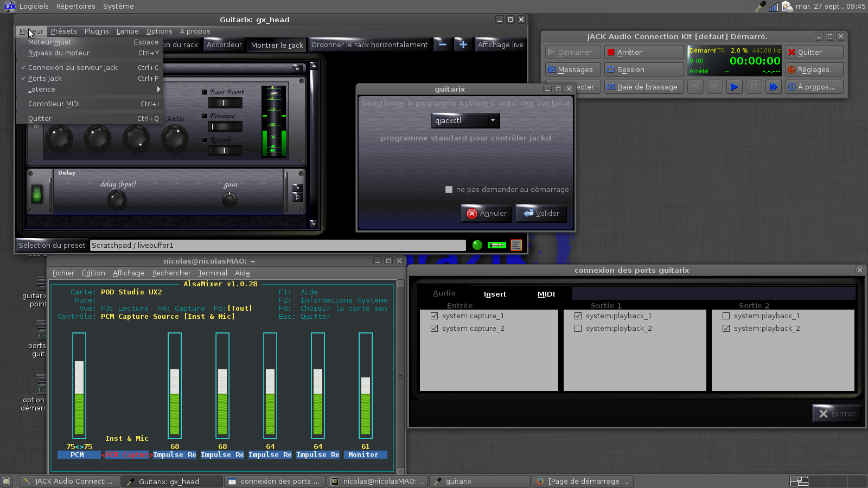Open Baie de brassage patchbay
Viewport: 868px width, 488px height.
644,87
